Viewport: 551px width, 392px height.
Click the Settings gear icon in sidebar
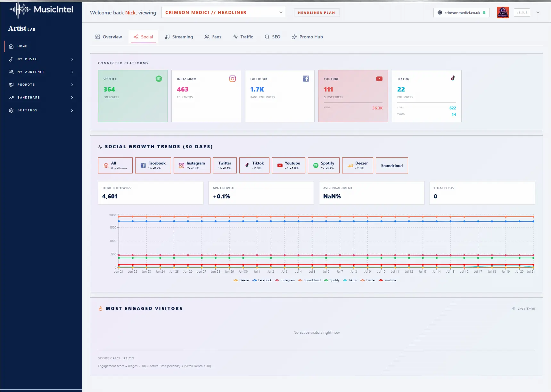(11, 110)
